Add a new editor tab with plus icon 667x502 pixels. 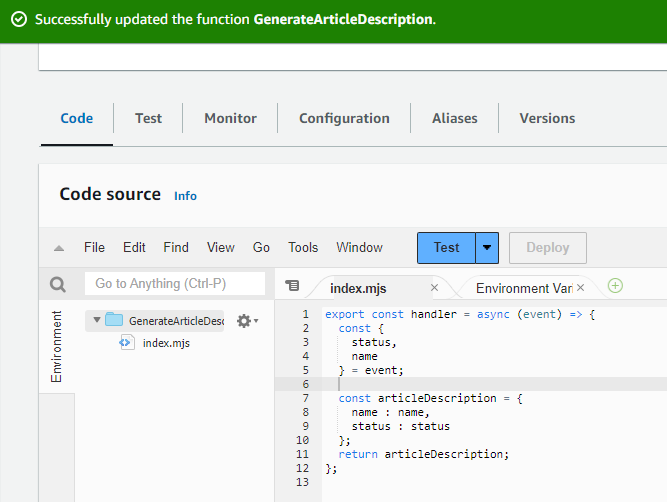pos(616,286)
